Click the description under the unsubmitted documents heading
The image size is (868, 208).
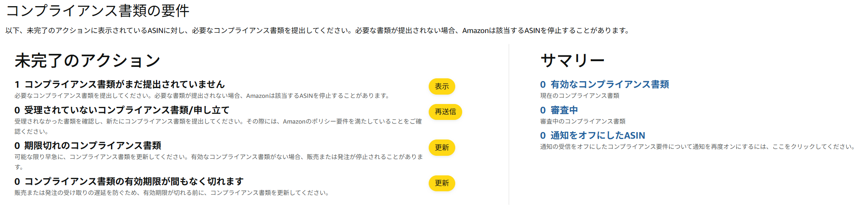[x=202, y=96]
